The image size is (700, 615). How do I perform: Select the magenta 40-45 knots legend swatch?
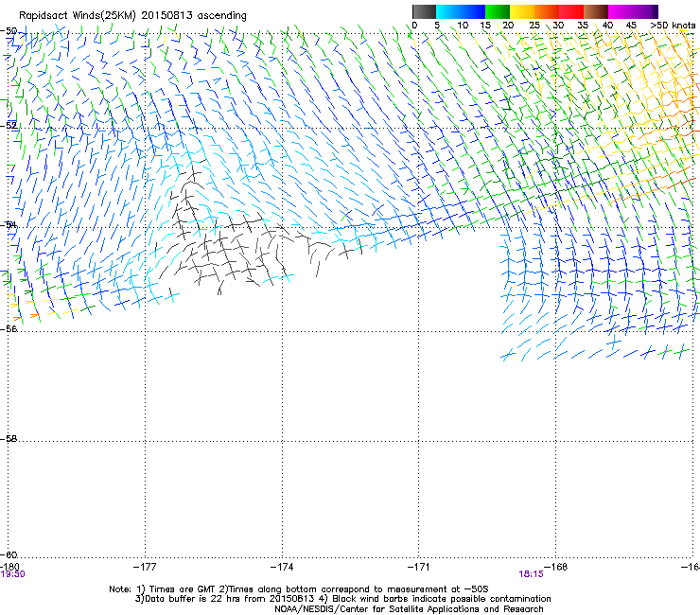621,11
